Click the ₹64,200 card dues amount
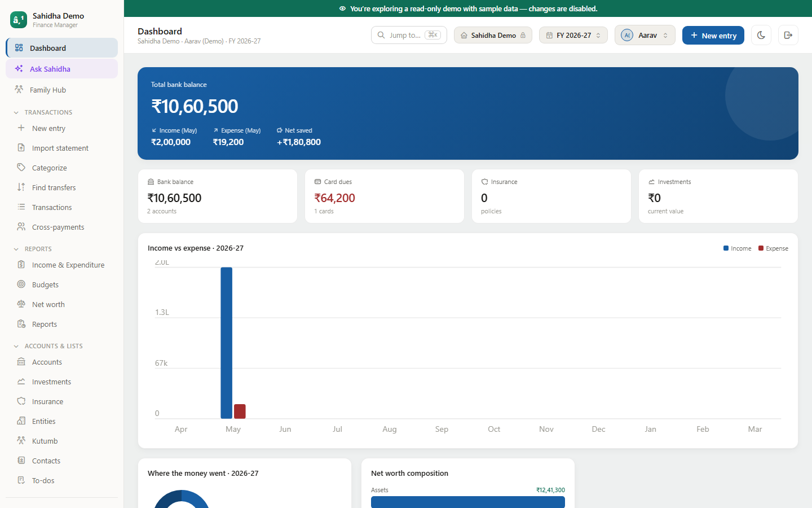Image resolution: width=812 pixels, height=508 pixels. coord(335,198)
